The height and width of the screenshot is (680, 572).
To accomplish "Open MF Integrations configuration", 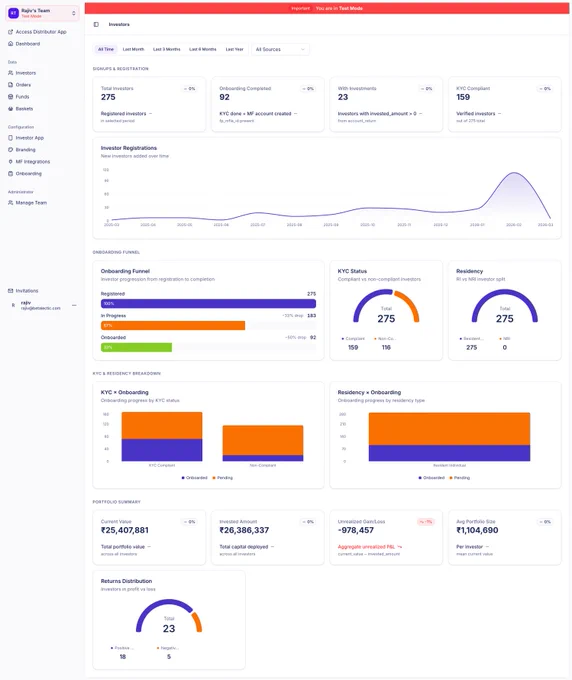I will click(33, 162).
